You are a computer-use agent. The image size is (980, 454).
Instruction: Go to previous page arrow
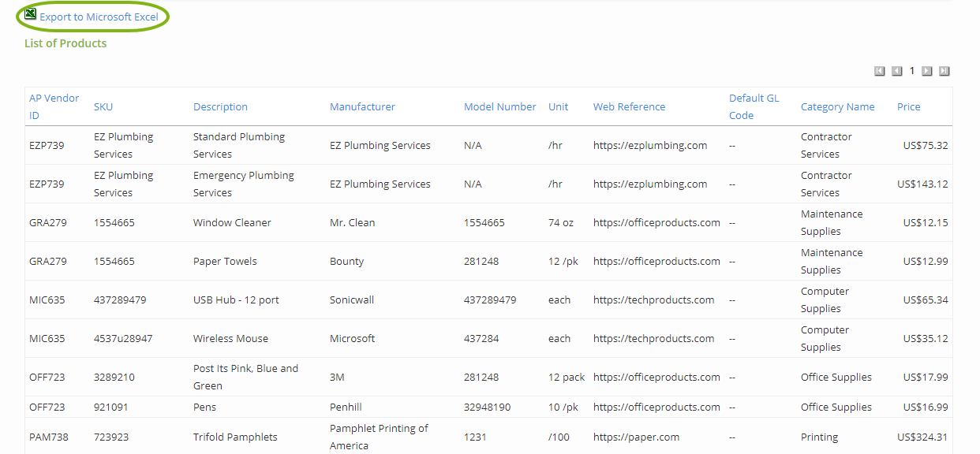pyautogui.click(x=896, y=71)
